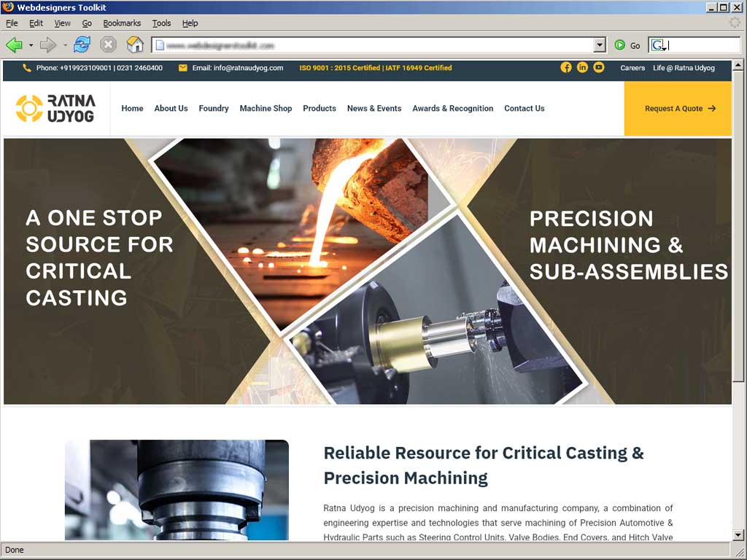Navigate to the Home link
Viewport: 747px width, 560px height.
133,109
